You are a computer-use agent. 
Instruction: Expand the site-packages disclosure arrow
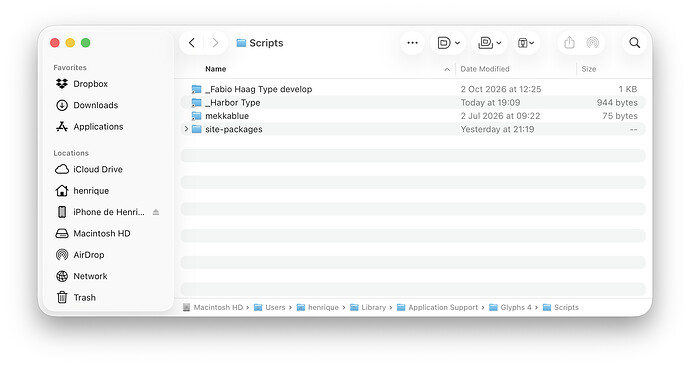pos(186,129)
